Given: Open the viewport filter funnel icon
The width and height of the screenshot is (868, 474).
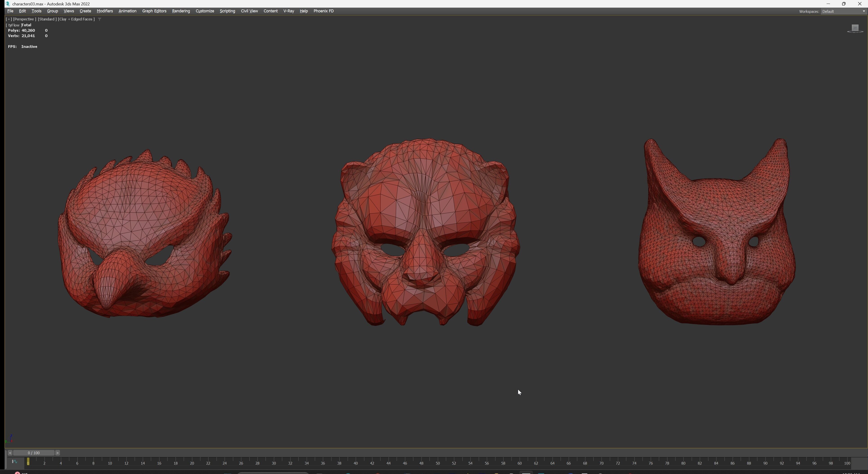Looking at the screenshot, I should coord(99,19).
